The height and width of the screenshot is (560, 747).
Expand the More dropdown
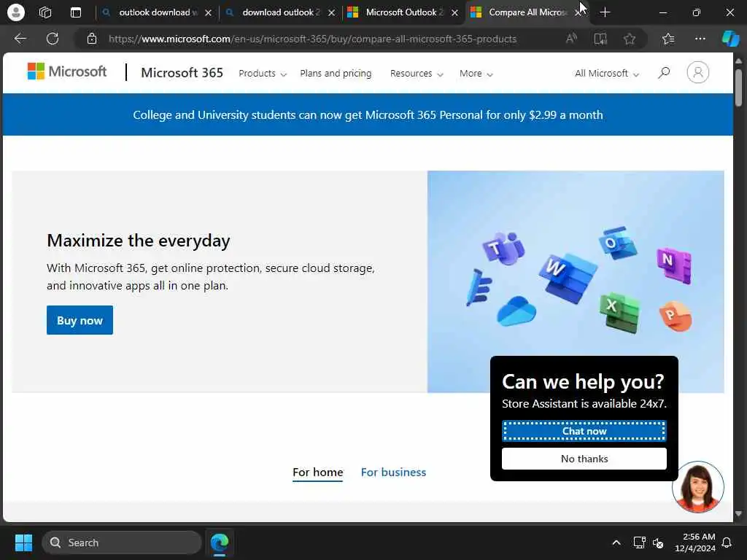476,74
